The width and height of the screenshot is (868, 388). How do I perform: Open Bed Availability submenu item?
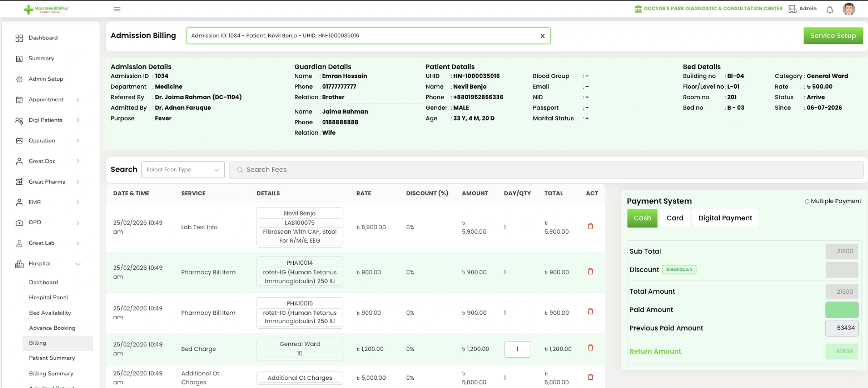tap(50, 313)
